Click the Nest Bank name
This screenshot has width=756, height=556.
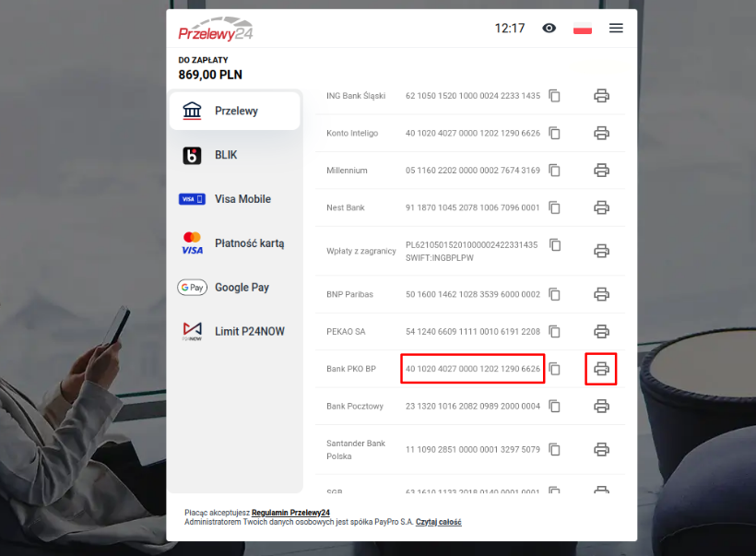coord(345,207)
